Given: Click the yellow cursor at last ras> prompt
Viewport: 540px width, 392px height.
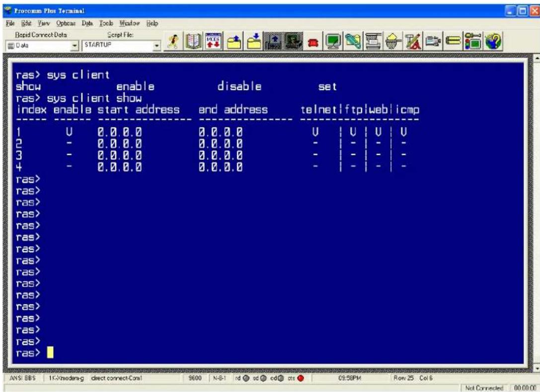Looking at the screenshot, I should pyautogui.click(x=50, y=352).
